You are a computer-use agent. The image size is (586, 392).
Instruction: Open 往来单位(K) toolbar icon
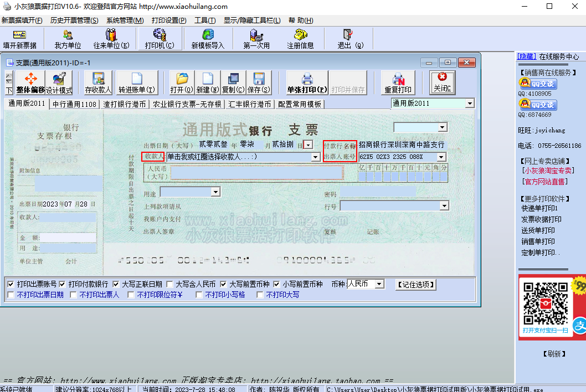pyautogui.click(x=111, y=39)
